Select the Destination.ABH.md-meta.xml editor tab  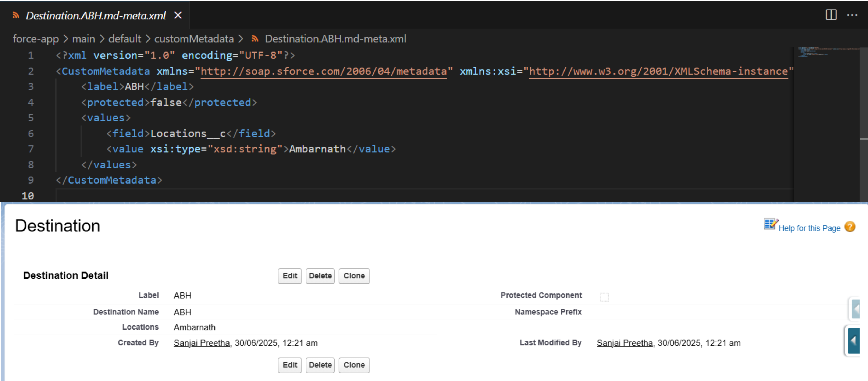click(x=96, y=15)
